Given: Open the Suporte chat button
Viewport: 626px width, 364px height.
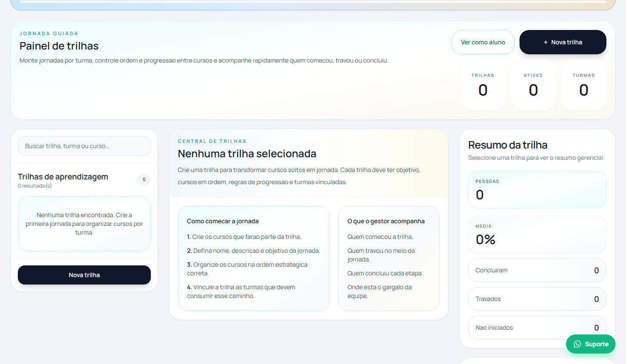Looking at the screenshot, I should click(591, 344).
